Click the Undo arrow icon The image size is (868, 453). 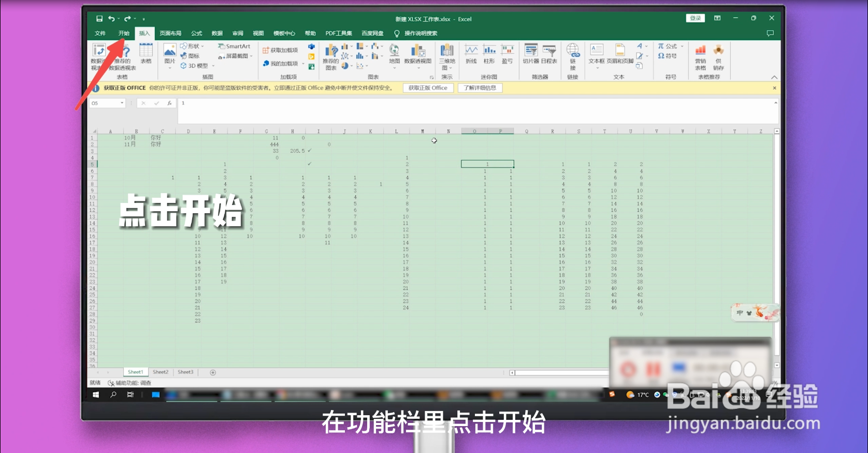point(111,19)
